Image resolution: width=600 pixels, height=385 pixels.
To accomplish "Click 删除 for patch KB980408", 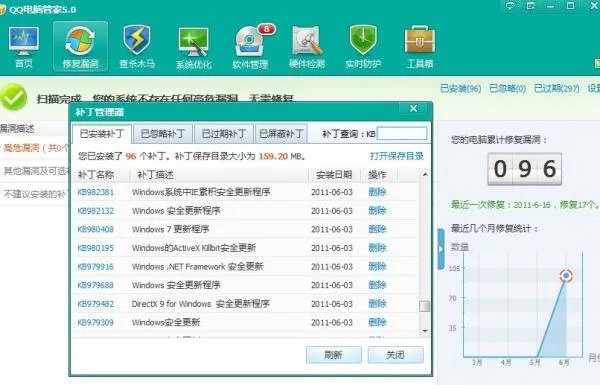I will 377,229.
